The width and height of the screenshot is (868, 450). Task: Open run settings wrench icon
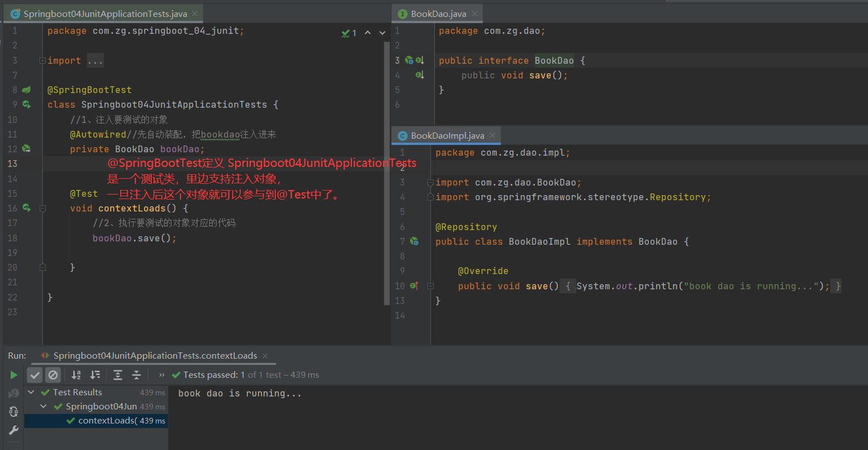pyautogui.click(x=14, y=430)
